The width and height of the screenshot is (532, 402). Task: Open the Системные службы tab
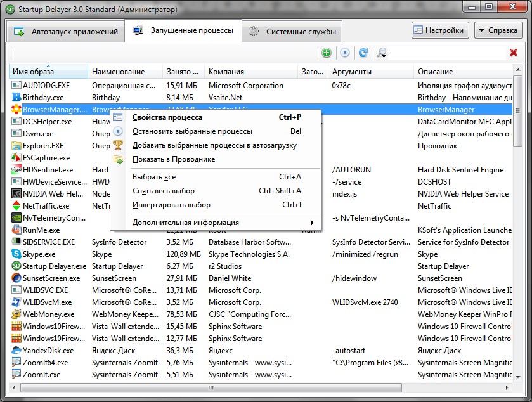click(x=292, y=32)
